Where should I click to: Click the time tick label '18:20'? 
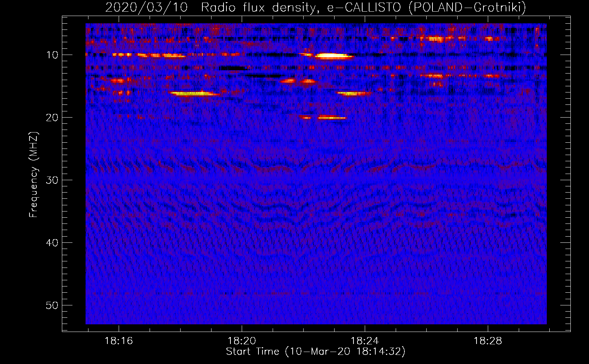click(x=242, y=341)
